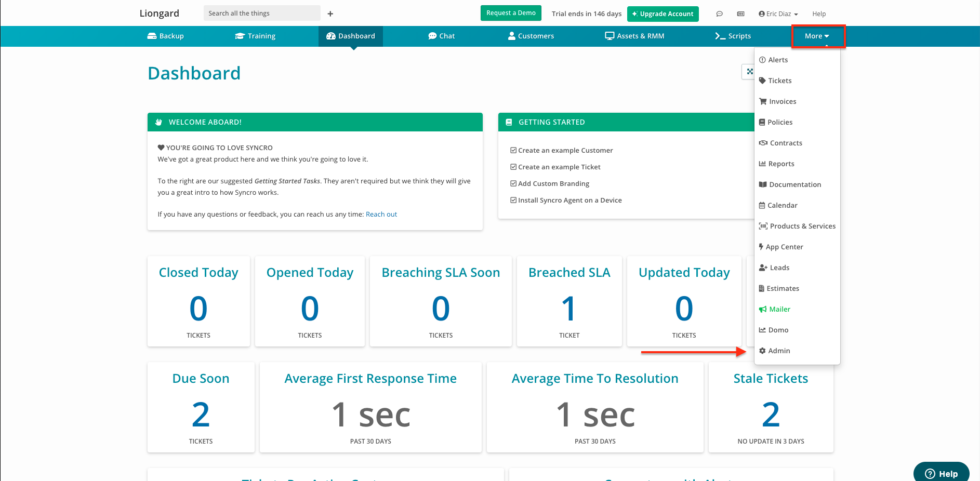The height and width of the screenshot is (481, 980).
Task: Click the GETTING STARTED panel header
Action: click(x=626, y=122)
